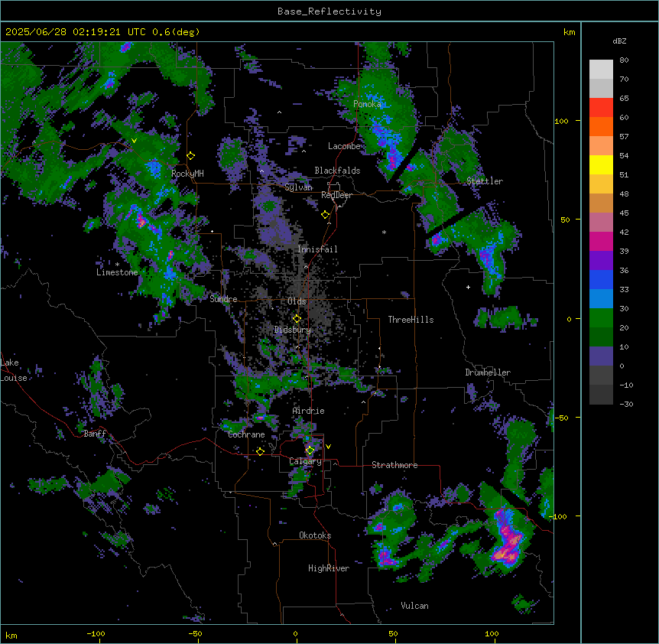
Task: Click the Lacombe city label
Action: pyautogui.click(x=344, y=146)
